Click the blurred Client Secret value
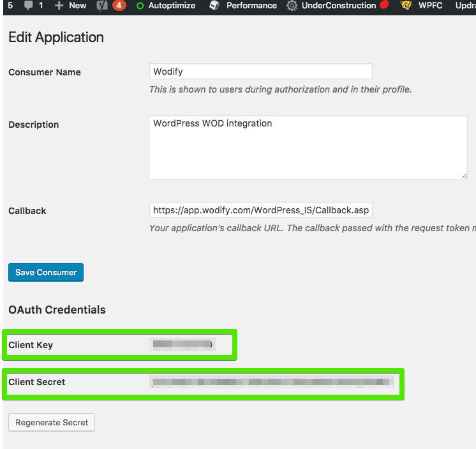Screen dimensions: 476x449 [x=272, y=381]
